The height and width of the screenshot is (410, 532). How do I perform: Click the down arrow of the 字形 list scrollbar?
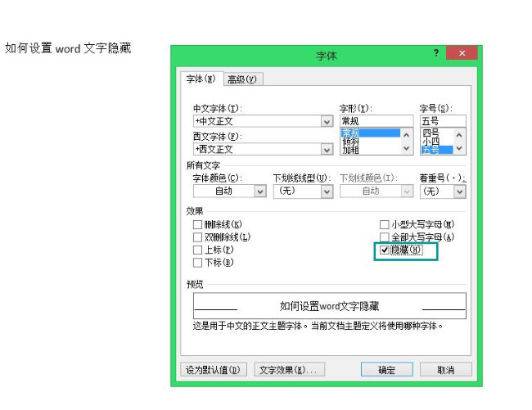(407, 149)
